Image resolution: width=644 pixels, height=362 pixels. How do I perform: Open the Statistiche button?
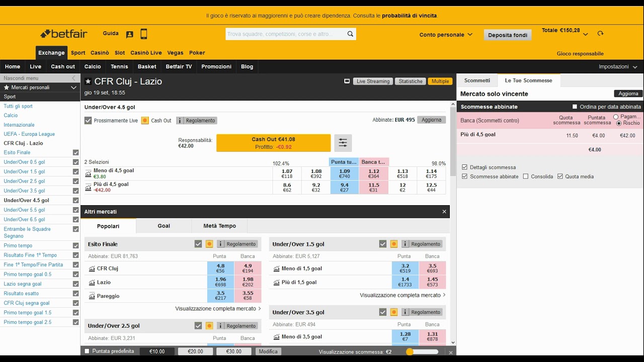pos(411,81)
